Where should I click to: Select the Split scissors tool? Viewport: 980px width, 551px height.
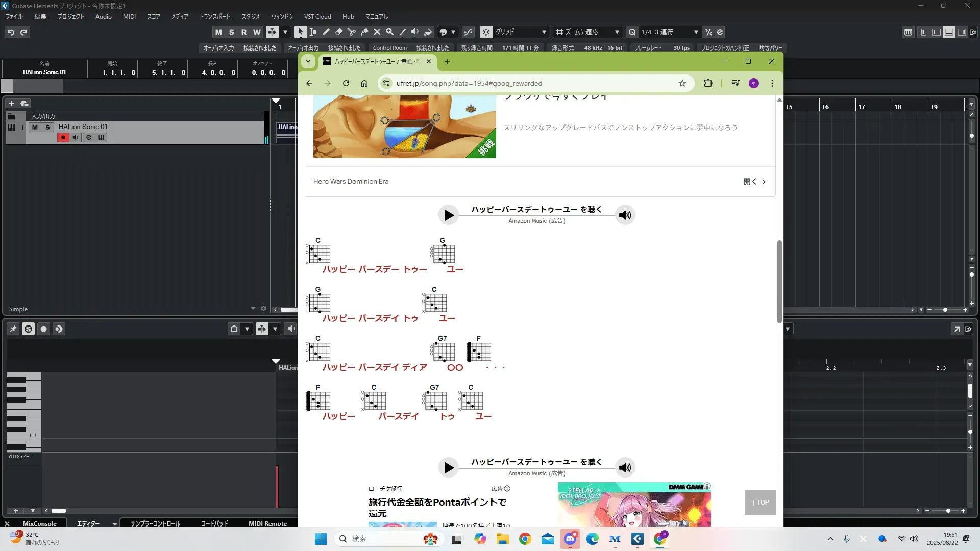352,32
